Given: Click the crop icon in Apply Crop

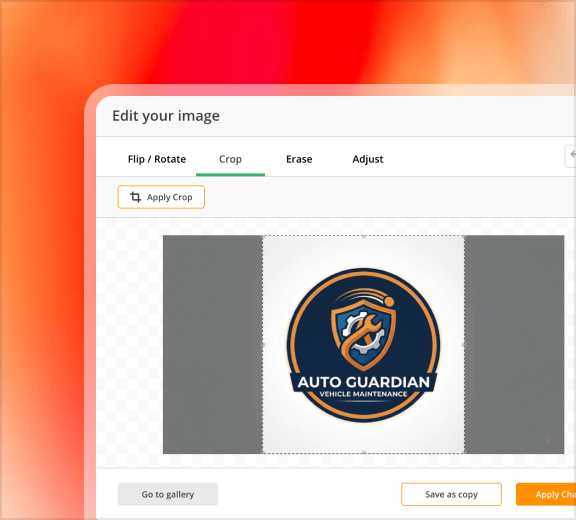Looking at the screenshot, I should (x=136, y=197).
